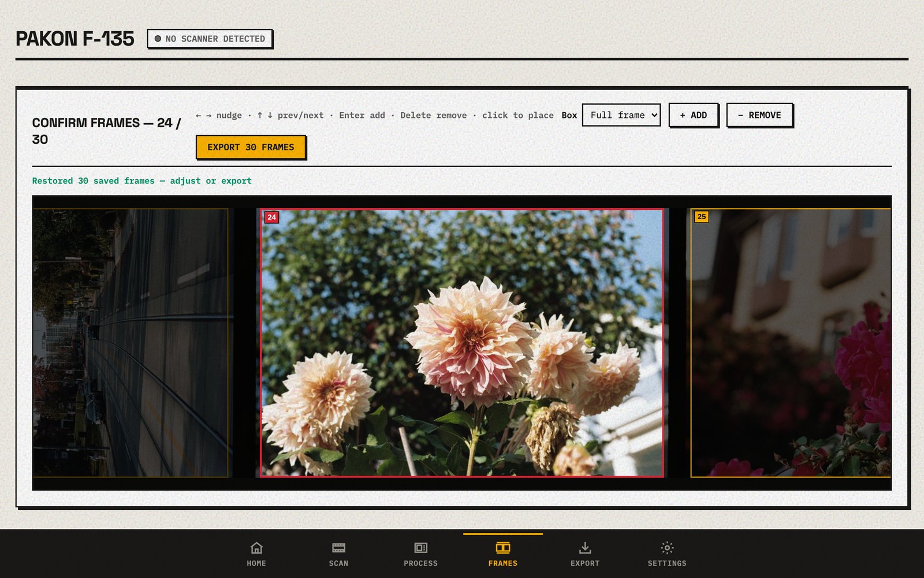Click the − REMOVE button
The image size is (924, 578).
coord(759,115)
